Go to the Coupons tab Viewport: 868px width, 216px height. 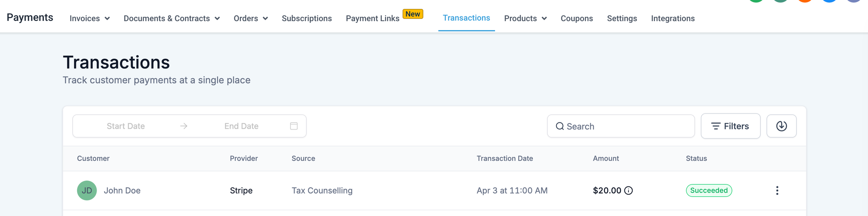(x=577, y=19)
